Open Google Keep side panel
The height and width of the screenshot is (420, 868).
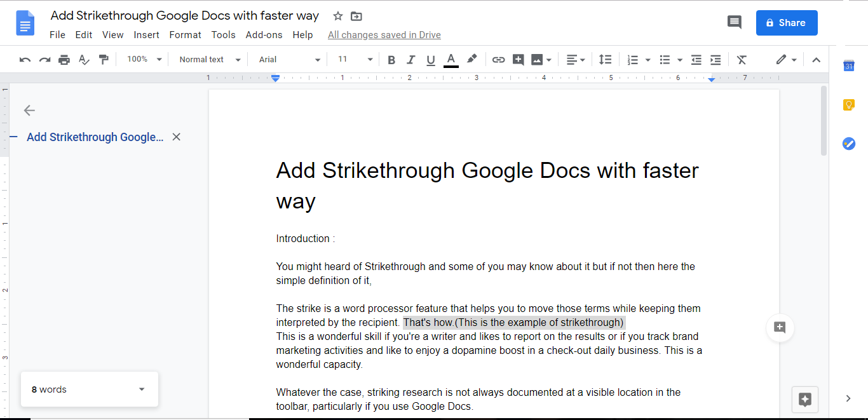click(848, 105)
